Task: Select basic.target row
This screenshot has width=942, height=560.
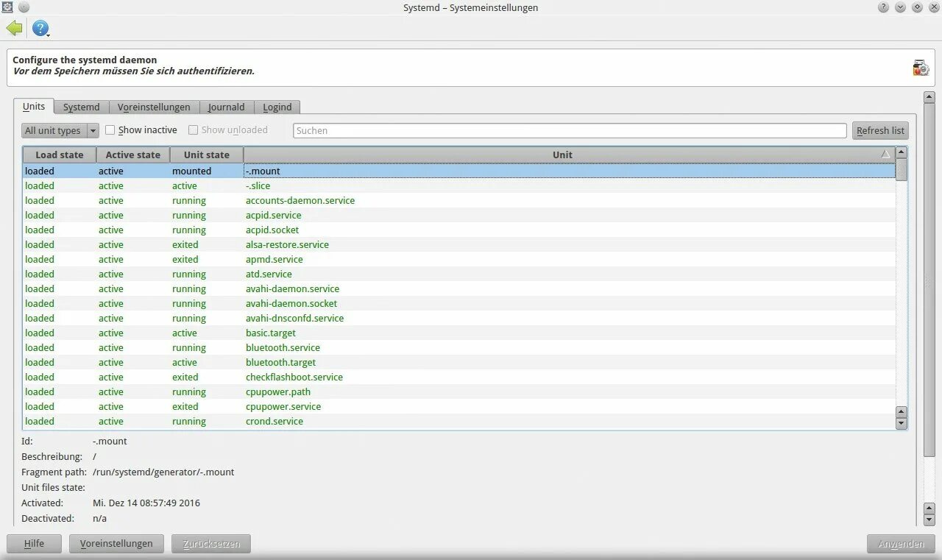Action: click(458, 333)
